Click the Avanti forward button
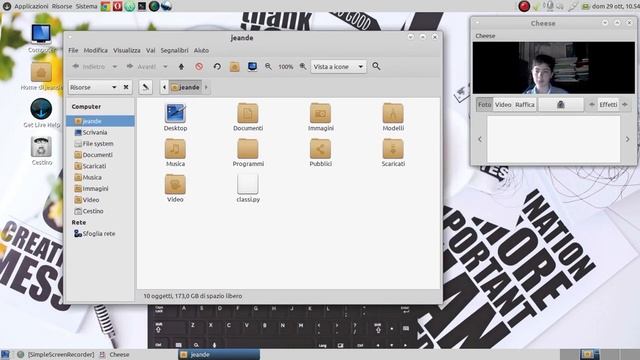The image size is (640, 360). (x=141, y=67)
